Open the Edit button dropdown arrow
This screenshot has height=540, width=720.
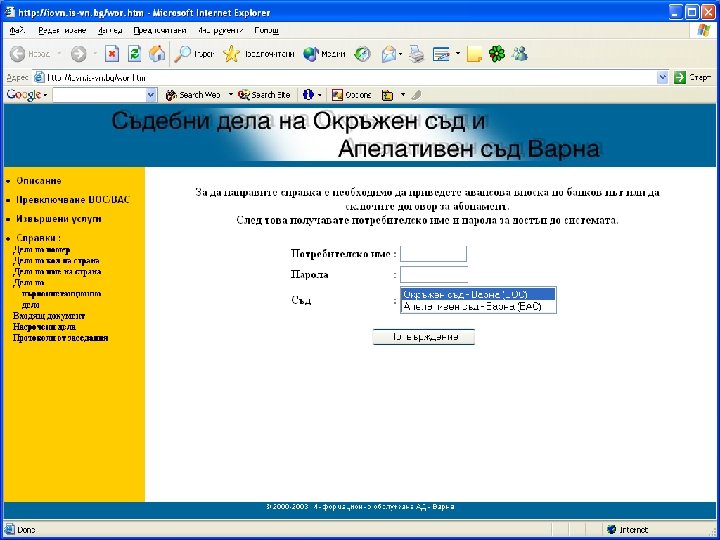[x=458, y=54]
